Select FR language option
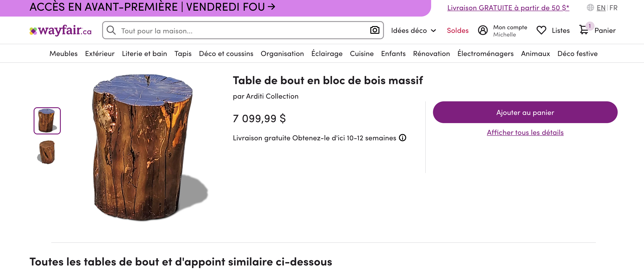Image resolution: width=644 pixels, height=270 pixels. point(613,8)
